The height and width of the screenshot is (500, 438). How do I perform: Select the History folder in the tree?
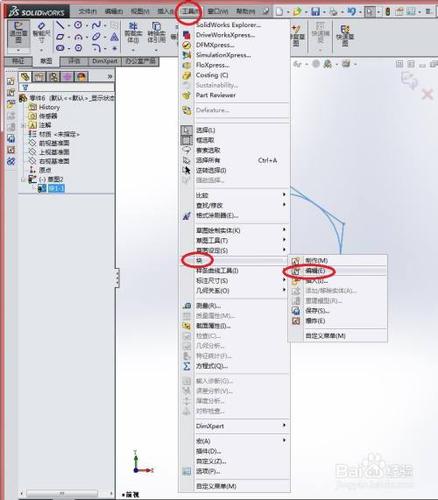click(x=49, y=107)
